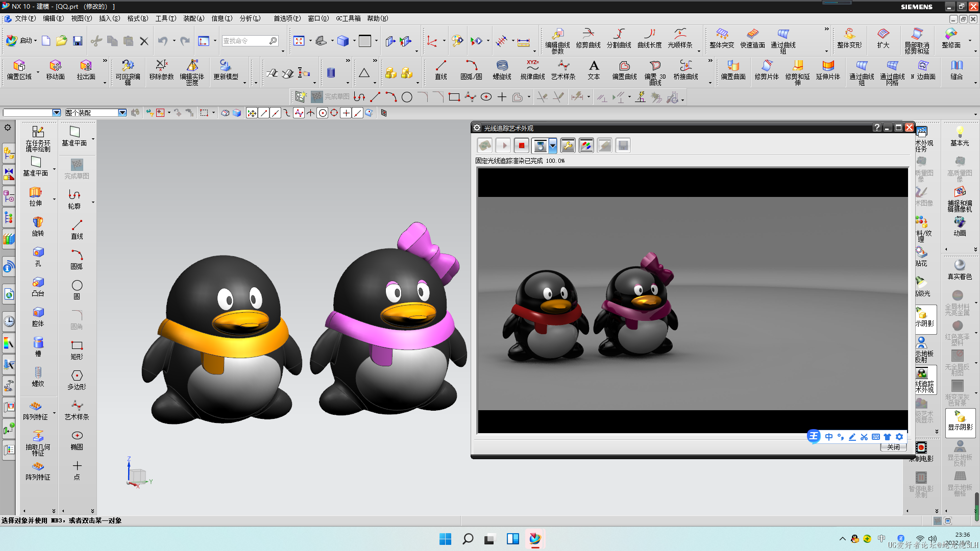The height and width of the screenshot is (551, 980).
Task: Open the 整体突变 surface tool
Action: coord(722,38)
